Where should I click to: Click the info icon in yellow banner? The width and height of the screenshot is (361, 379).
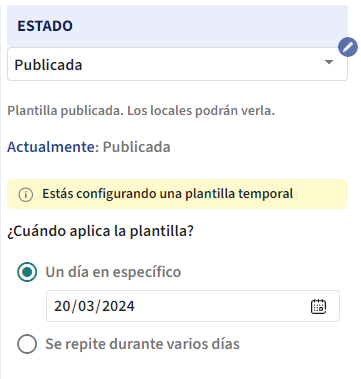(x=26, y=194)
